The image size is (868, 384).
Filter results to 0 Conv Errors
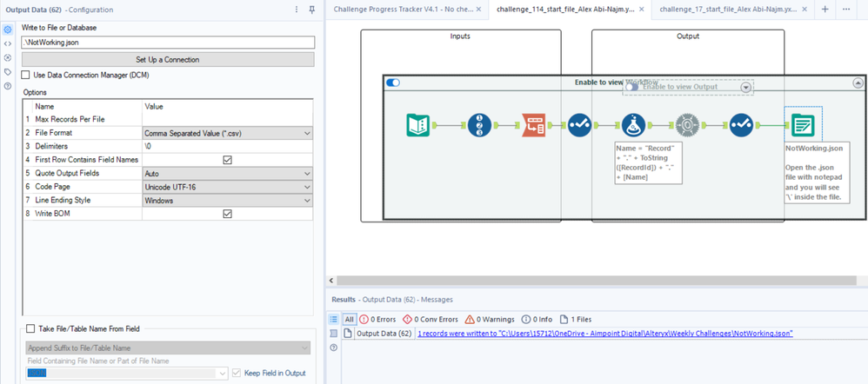(x=431, y=319)
